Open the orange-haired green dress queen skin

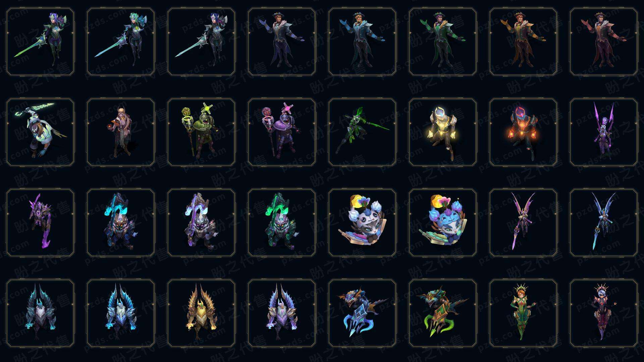523,313
